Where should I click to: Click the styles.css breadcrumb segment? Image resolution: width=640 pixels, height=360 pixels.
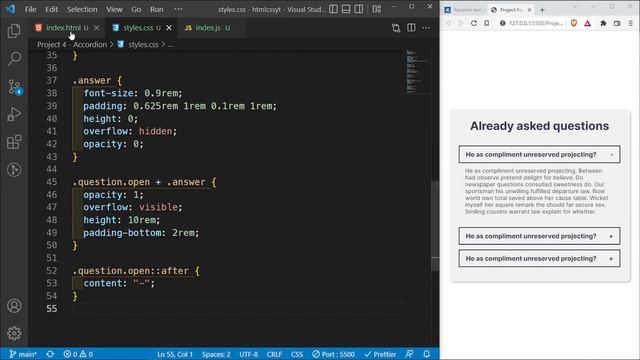143,44
